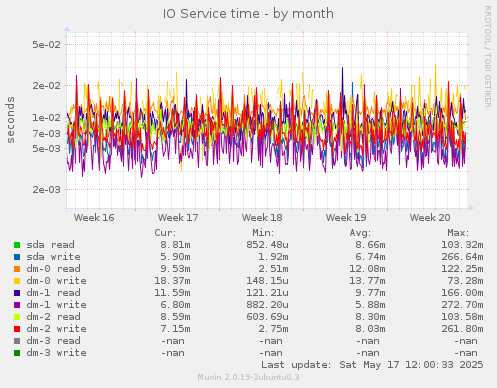
Task: Click the dm-2 read lime color swatch
Action: click(17, 317)
